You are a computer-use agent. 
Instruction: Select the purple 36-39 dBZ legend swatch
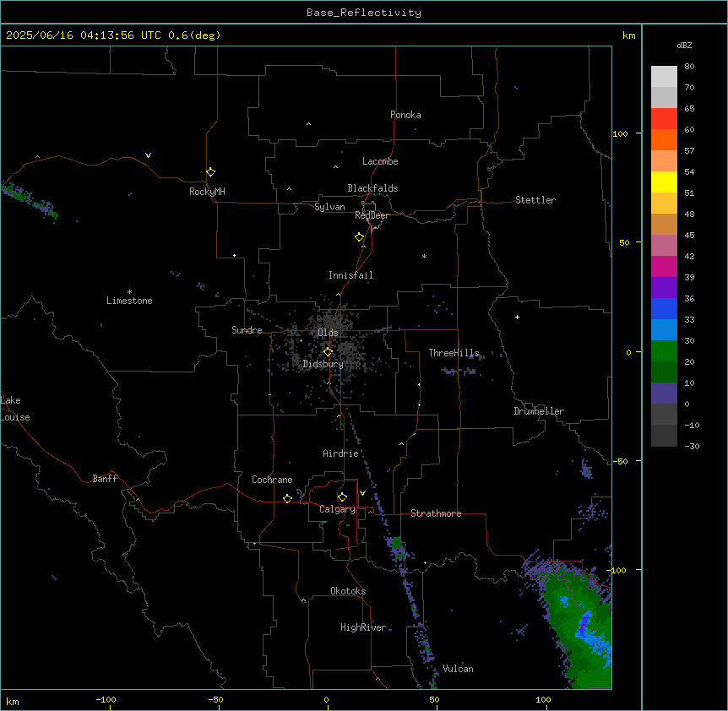[x=664, y=287]
